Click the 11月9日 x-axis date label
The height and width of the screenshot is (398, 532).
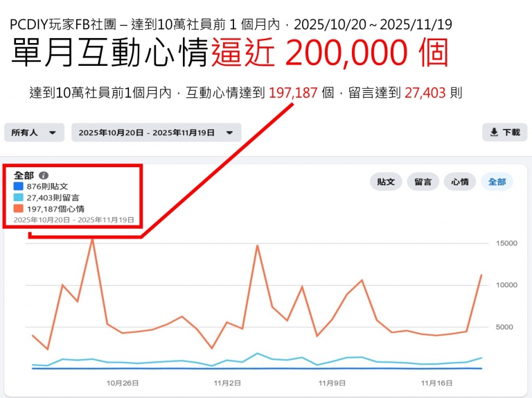(331, 382)
